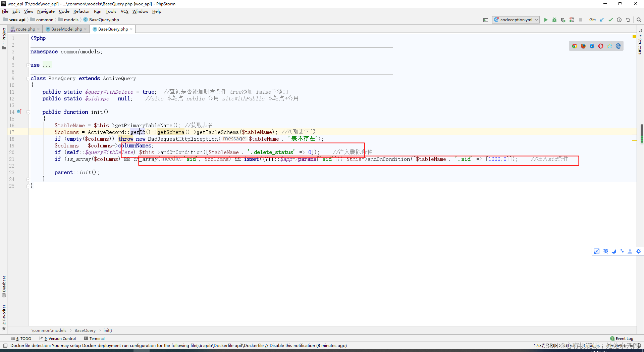Screen dimensions: 644x352
Task: Open file preview in Opera
Action: tap(601, 46)
